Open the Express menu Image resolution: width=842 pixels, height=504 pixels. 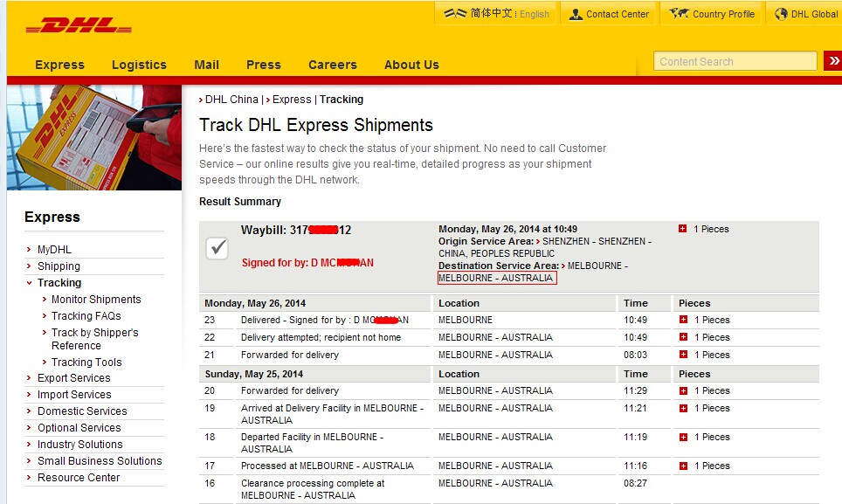click(x=59, y=65)
